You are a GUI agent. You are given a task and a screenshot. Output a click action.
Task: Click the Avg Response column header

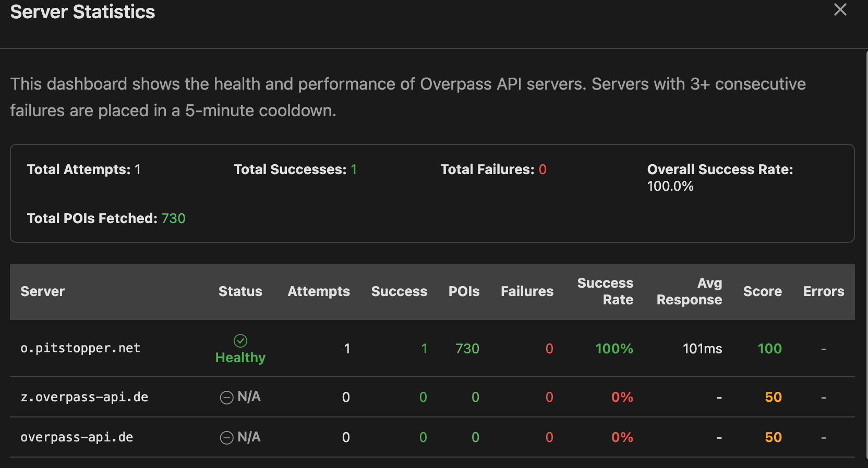coord(689,291)
